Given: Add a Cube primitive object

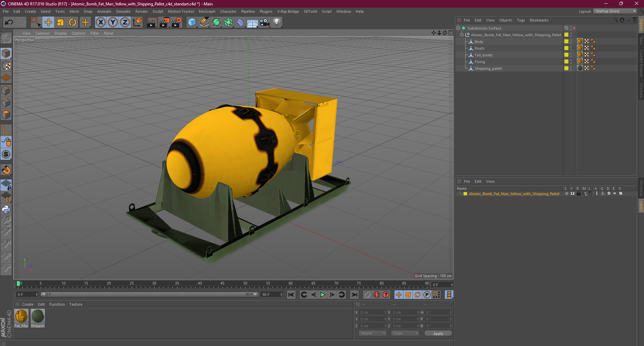Looking at the screenshot, I should 192,23.
